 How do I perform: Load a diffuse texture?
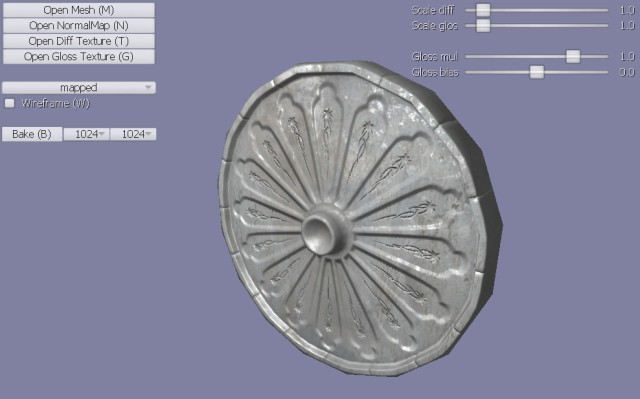coord(79,41)
